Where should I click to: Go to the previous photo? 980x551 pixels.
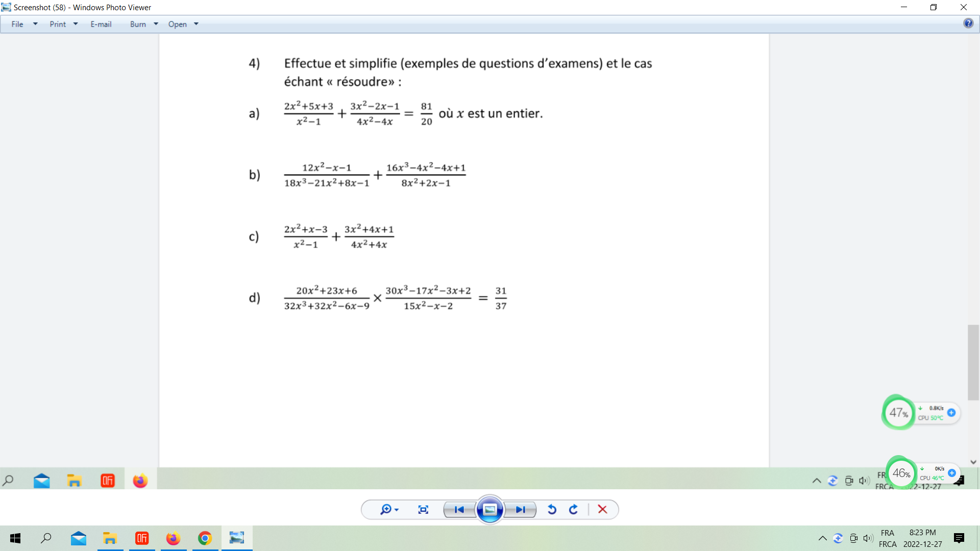click(x=459, y=509)
